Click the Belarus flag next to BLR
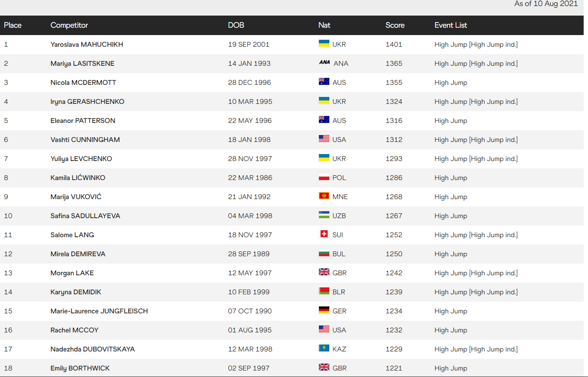The image size is (588, 377). tap(324, 292)
